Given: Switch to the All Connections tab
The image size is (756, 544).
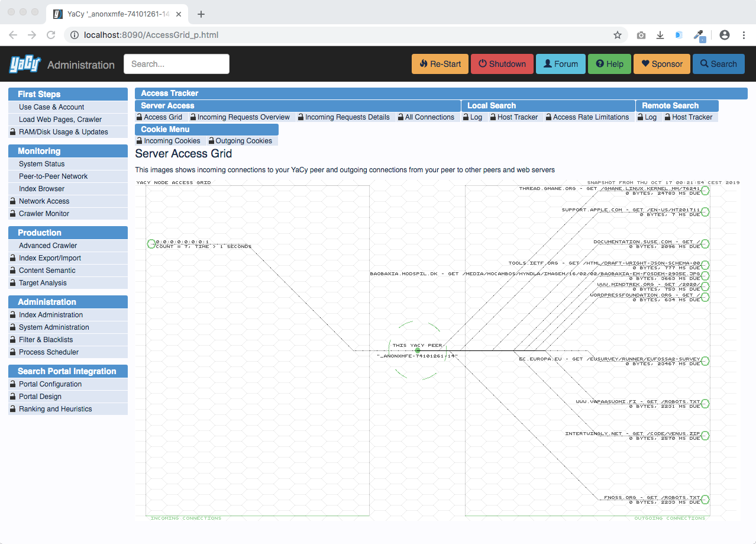Looking at the screenshot, I should [x=426, y=117].
